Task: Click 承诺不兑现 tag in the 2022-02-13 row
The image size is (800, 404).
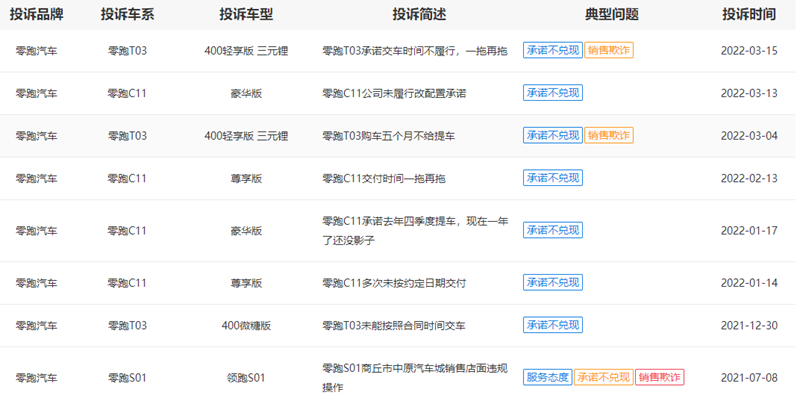Action: [553, 178]
